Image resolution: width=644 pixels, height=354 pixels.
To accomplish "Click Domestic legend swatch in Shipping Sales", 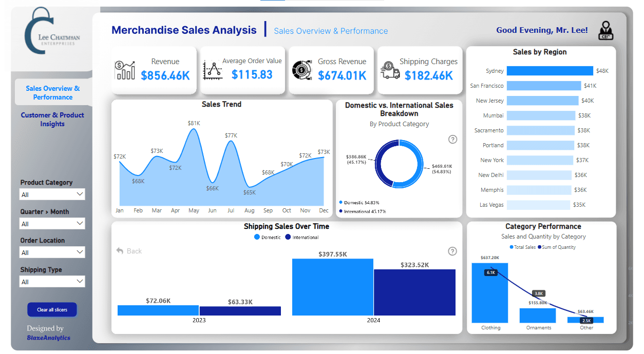I will coord(257,237).
